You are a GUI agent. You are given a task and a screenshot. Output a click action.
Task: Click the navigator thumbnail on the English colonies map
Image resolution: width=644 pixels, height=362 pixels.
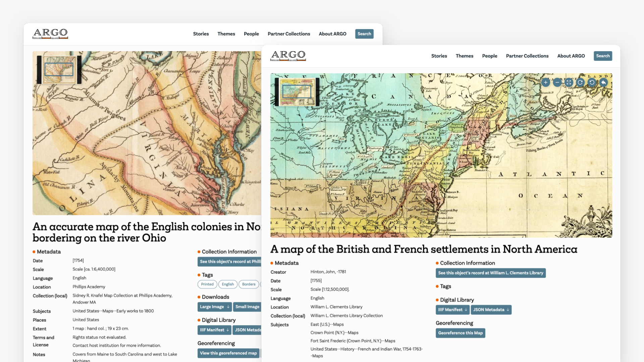tap(59, 70)
